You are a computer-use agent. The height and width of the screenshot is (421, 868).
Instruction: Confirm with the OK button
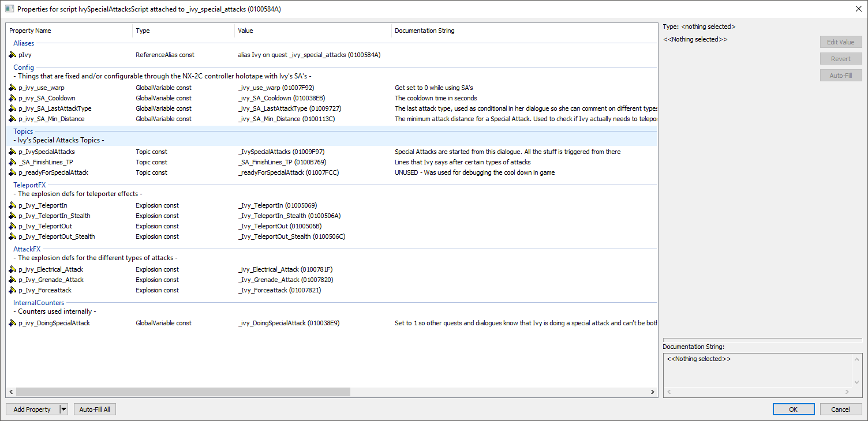point(794,409)
